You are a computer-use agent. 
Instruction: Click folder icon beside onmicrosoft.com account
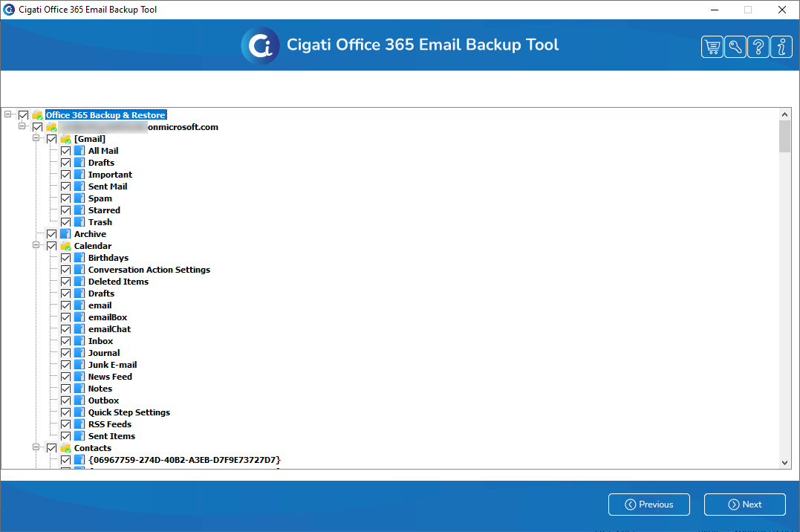[51, 126]
